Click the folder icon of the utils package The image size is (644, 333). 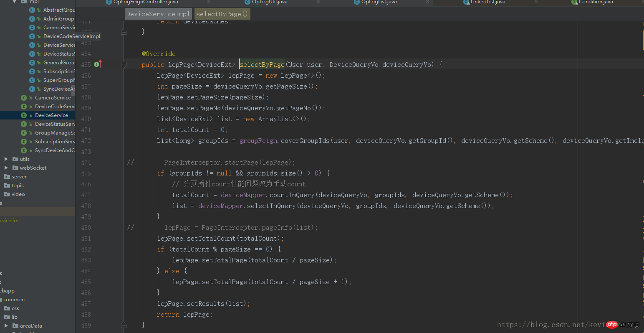click(x=15, y=159)
